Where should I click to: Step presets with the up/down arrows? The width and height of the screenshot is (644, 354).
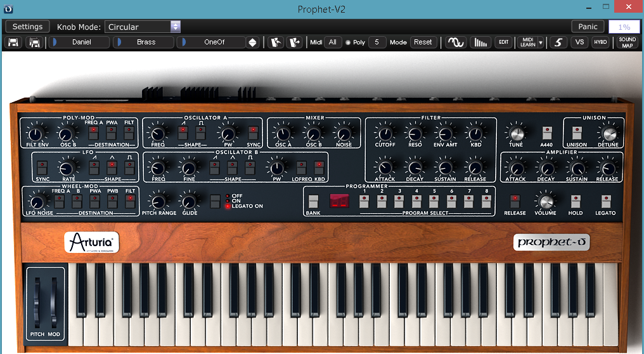click(x=252, y=43)
